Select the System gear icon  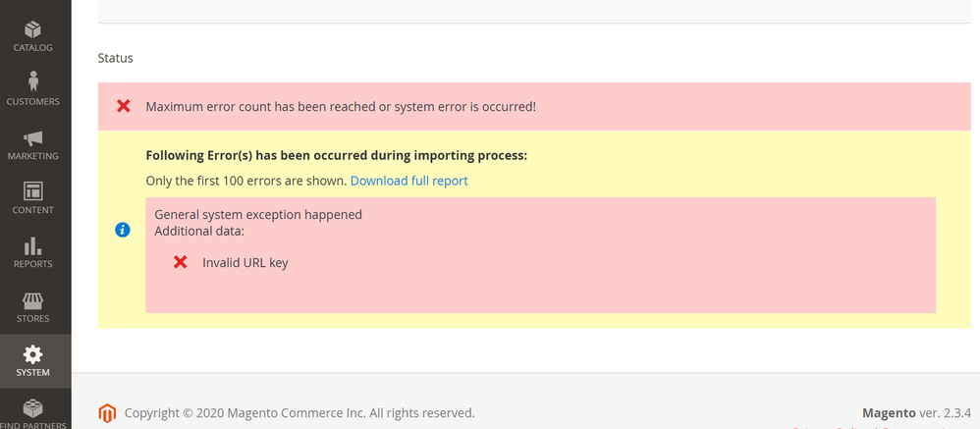tap(32, 354)
